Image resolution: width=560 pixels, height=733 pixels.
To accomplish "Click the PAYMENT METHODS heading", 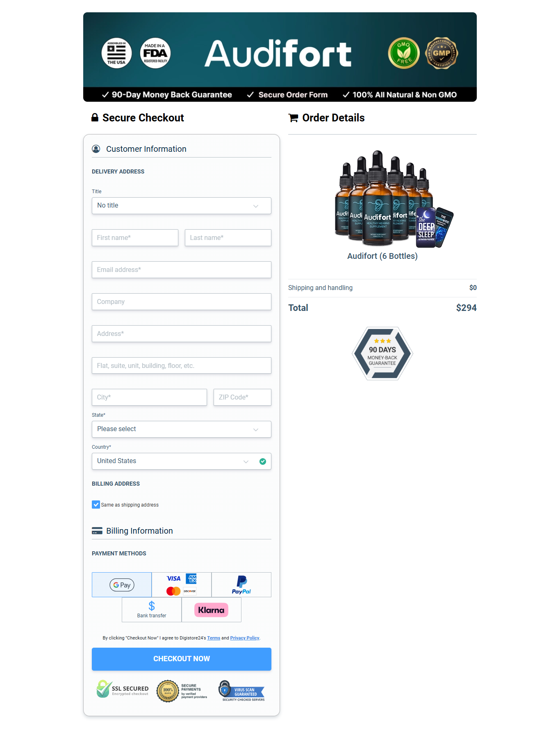I will click(x=119, y=553).
